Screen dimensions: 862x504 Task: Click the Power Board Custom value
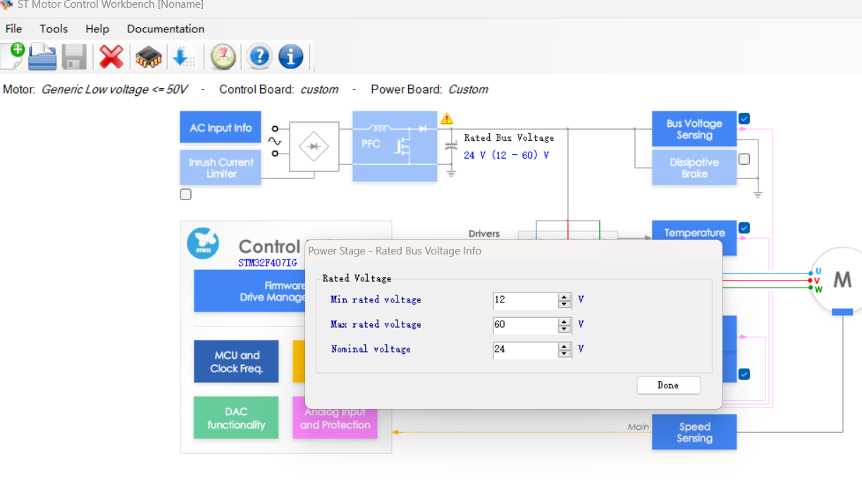coord(468,90)
